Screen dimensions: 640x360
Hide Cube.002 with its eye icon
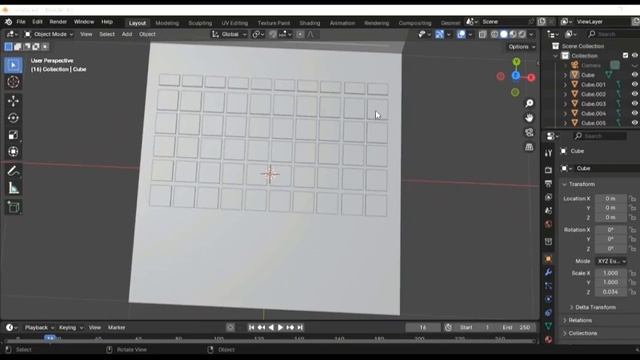[634, 94]
